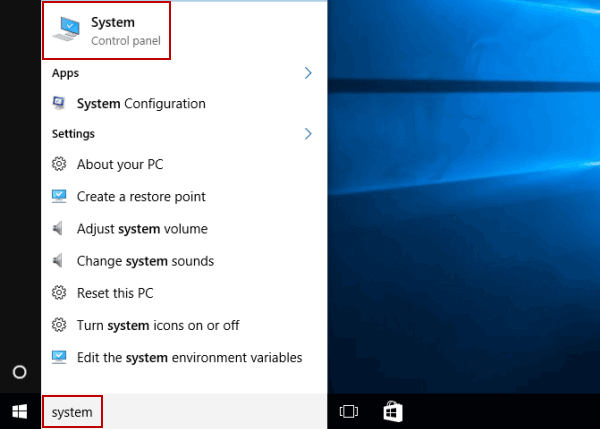
Task: Click speaker icon for Change system sounds
Action: (59, 261)
